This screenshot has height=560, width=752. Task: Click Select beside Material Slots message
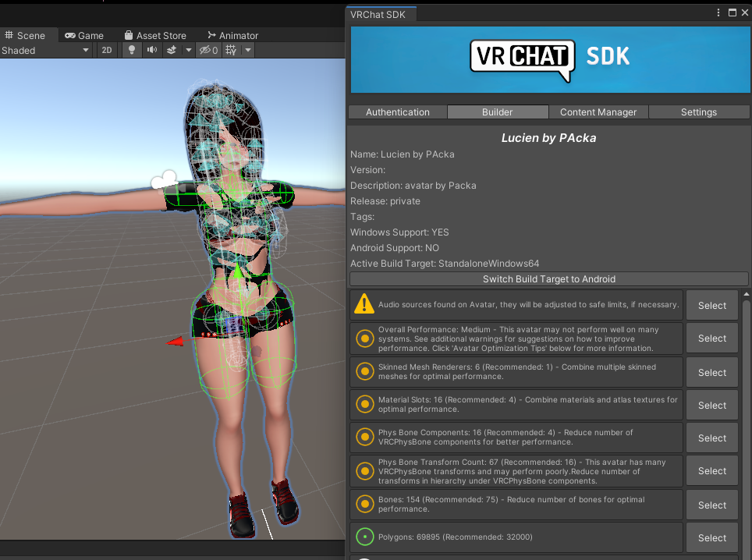(712, 406)
